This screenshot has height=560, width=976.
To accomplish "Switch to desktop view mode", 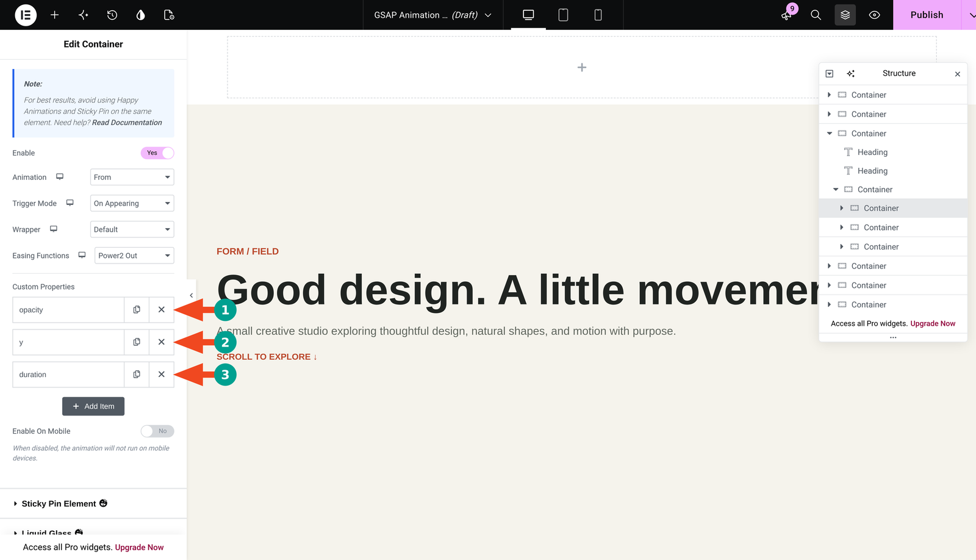I will tap(528, 15).
